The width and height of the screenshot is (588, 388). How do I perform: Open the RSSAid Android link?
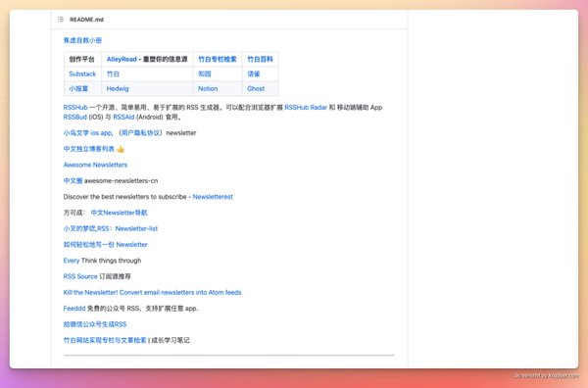tap(123, 117)
